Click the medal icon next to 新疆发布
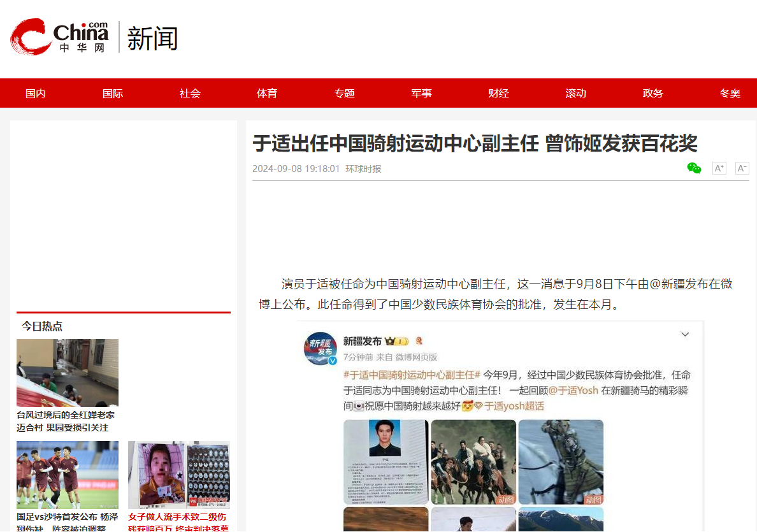Viewport: 757px width, 532px height. [x=419, y=341]
